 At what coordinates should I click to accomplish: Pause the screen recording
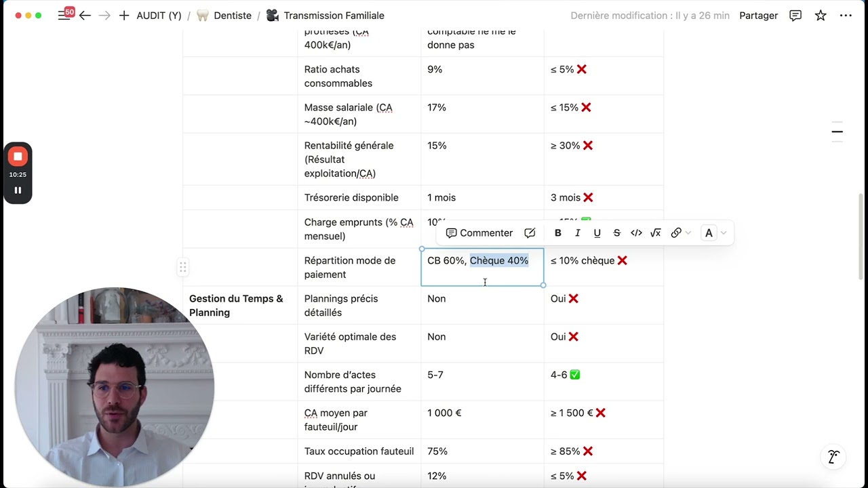pos(18,190)
